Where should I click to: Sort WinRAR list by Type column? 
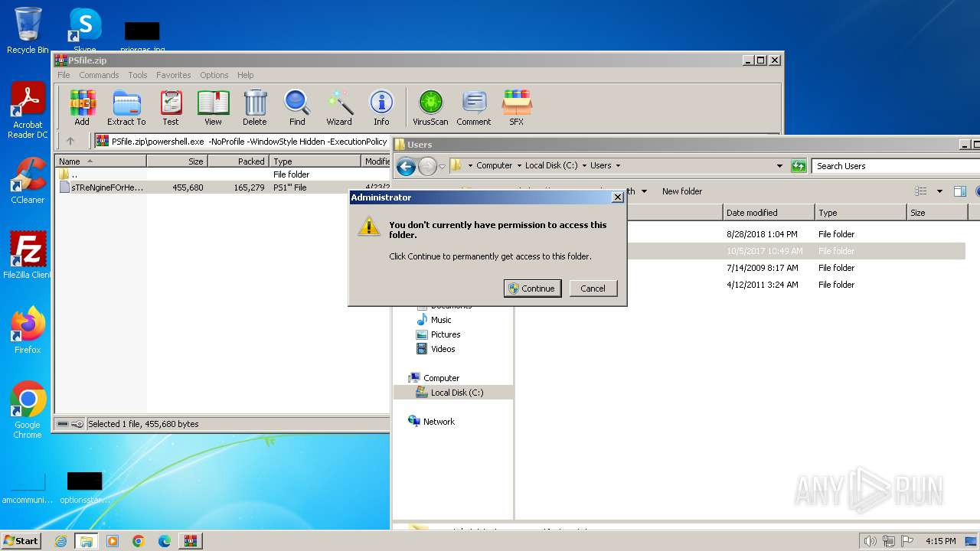point(315,161)
